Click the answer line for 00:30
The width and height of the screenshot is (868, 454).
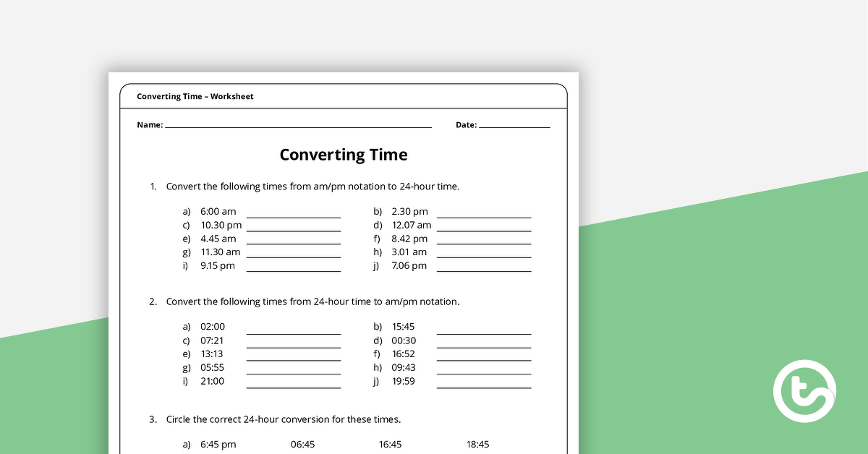(484, 345)
